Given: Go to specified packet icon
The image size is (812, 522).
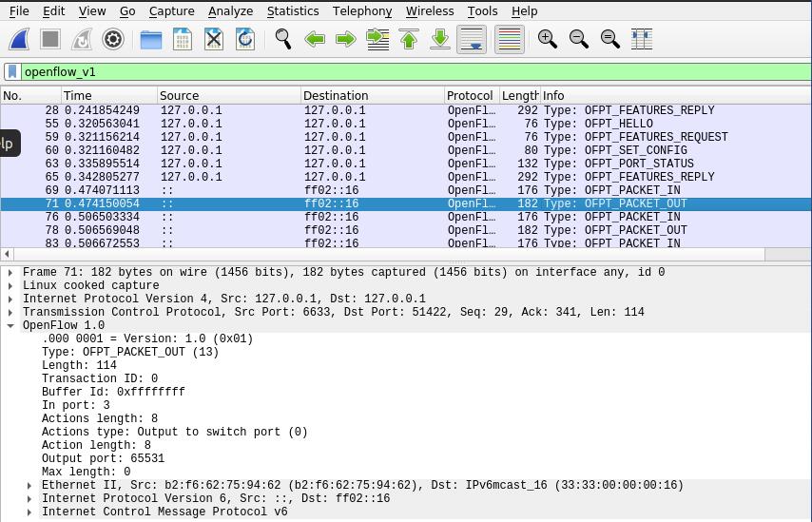Looking at the screenshot, I should click(377, 39).
